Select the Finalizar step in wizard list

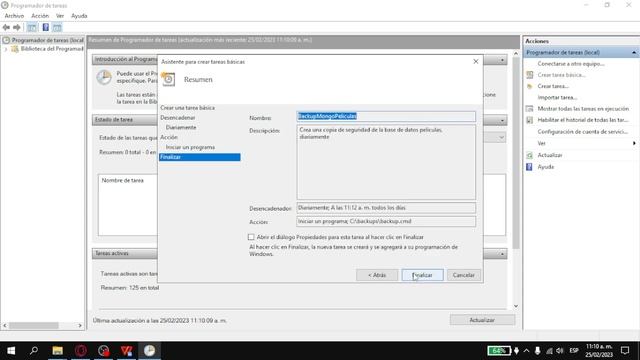pos(200,157)
